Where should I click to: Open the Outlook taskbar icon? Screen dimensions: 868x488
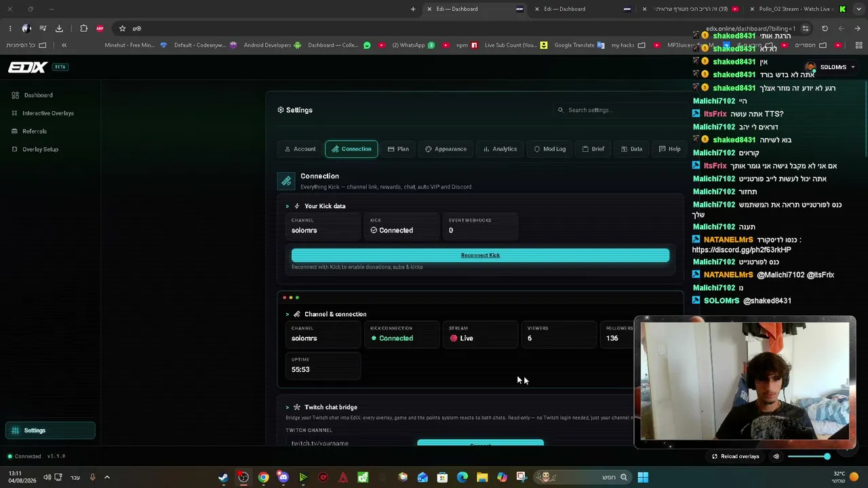pyautogui.click(x=422, y=477)
